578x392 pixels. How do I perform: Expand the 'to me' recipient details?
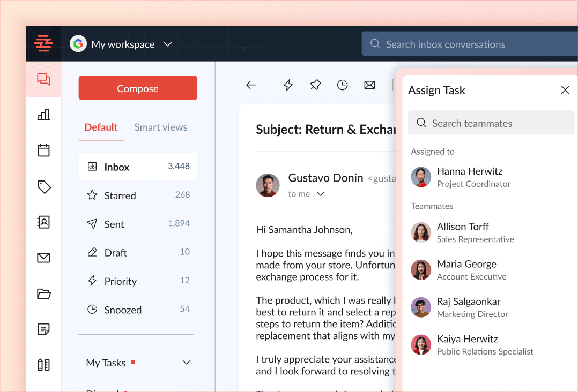(x=321, y=194)
